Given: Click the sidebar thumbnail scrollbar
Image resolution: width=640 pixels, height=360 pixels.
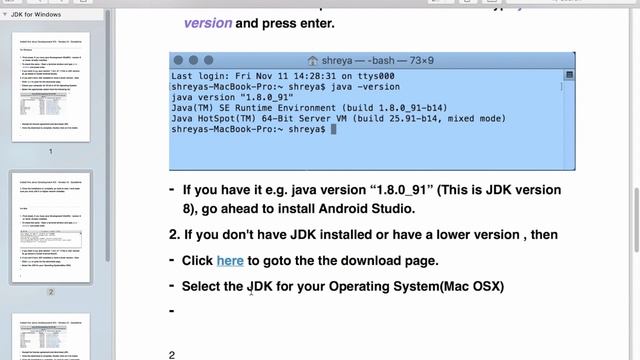Looking at the screenshot, I should tap(108, 135).
